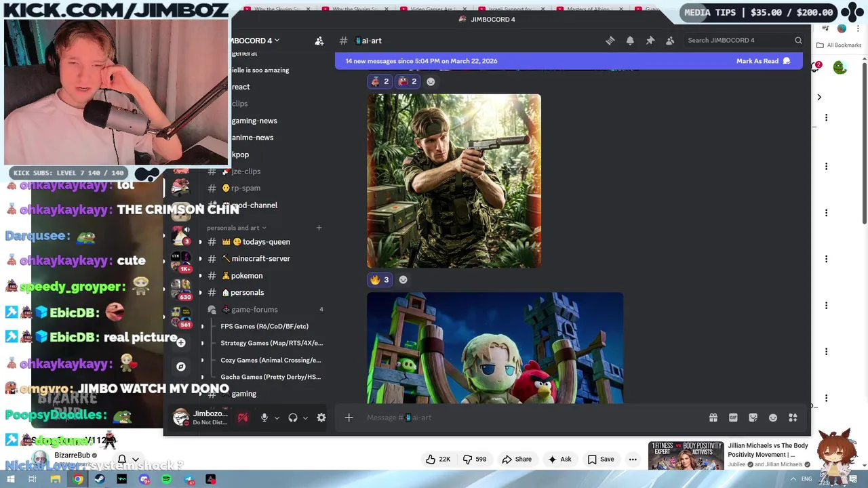Open pinned messages pin icon

650,41
